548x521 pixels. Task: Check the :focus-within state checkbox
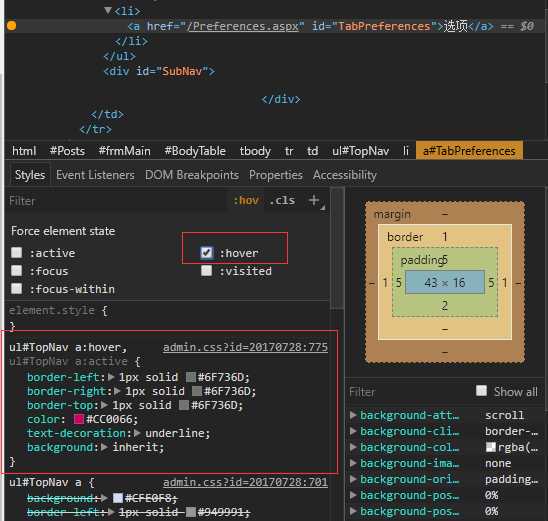point(16,289)
